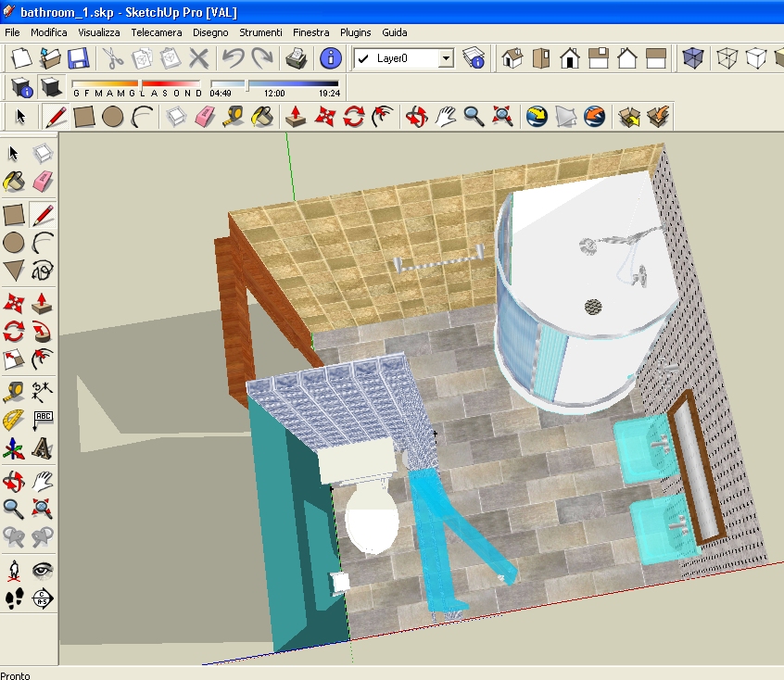The image size is (784, 680).
Task: Click the Share Model box icon
Action: (658, 117)
